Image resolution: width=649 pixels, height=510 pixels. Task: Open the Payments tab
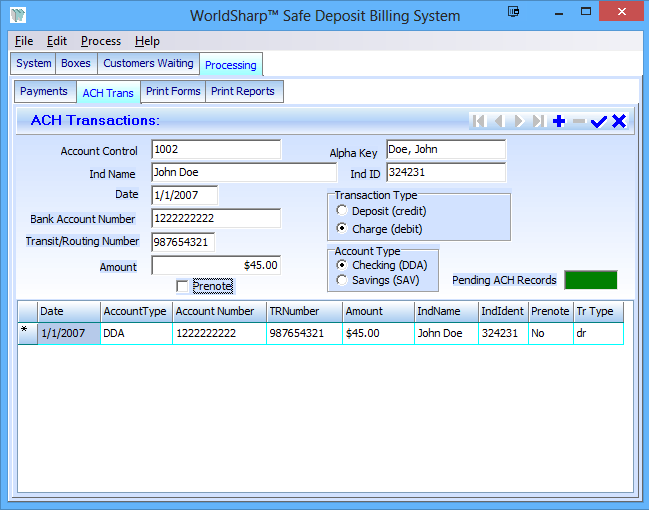point(44,91)
